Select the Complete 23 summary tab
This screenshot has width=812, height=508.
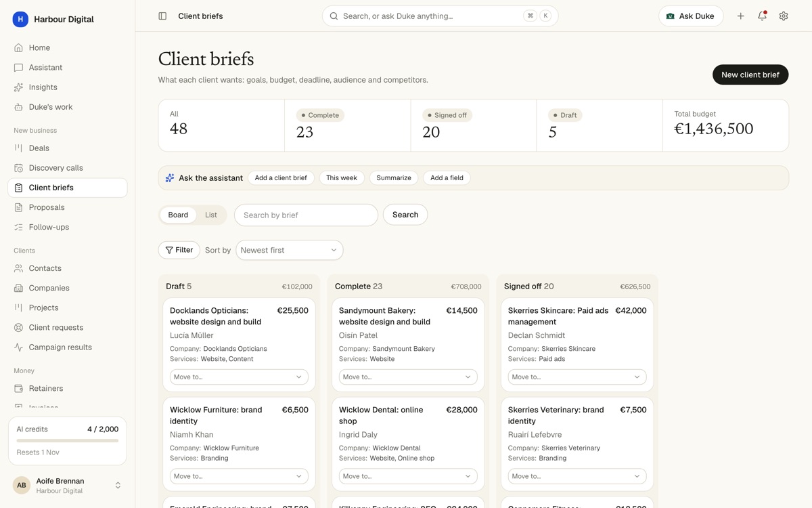(348, 125)
